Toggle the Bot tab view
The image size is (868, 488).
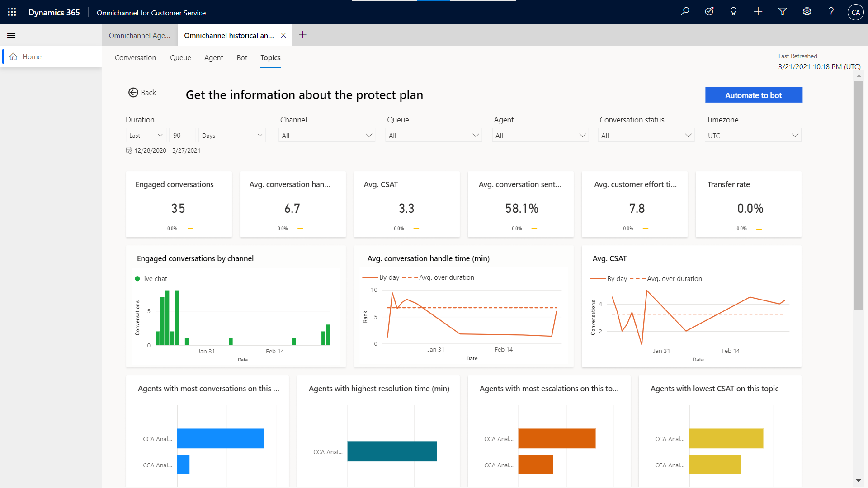tap(243, 58)
